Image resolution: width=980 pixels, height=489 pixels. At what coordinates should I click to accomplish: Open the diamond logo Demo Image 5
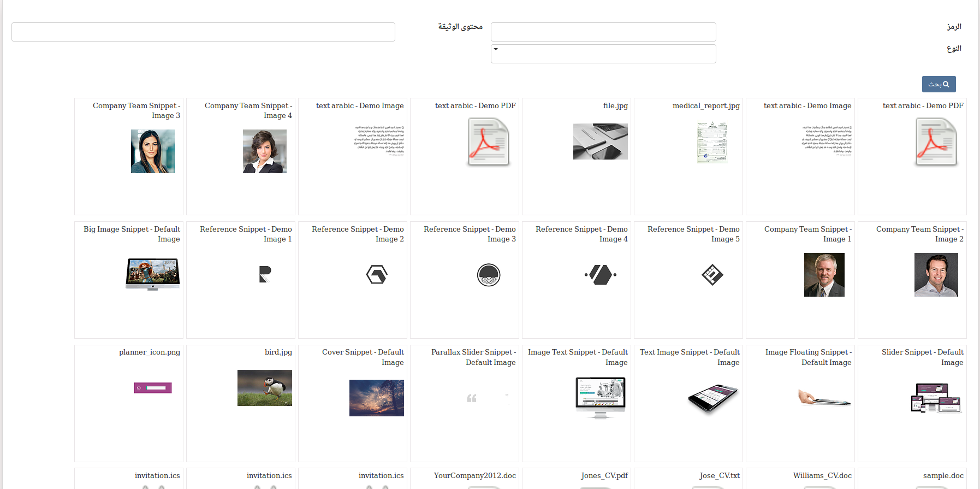[x=712, y=274]
